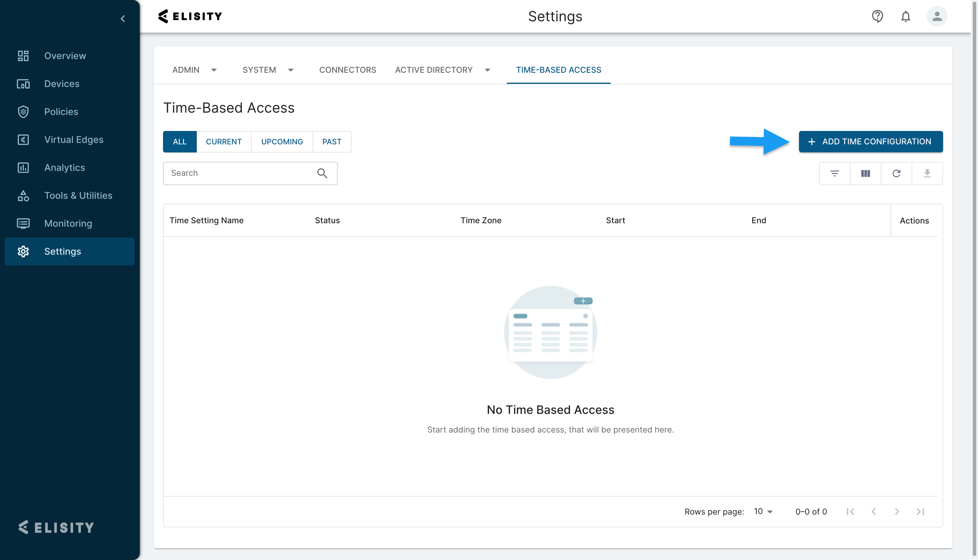
Task: Click the search magnifier icon
Action: [x=322, y=173]
